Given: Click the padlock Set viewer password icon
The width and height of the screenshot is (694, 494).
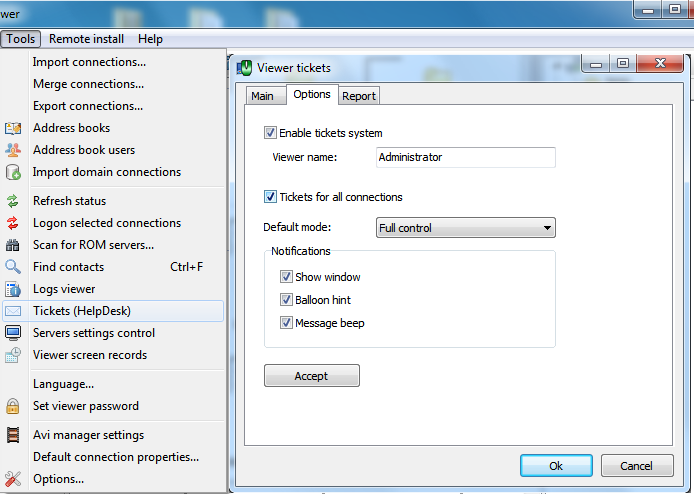Looking at the screenshot, I should [x=13, y=406].
